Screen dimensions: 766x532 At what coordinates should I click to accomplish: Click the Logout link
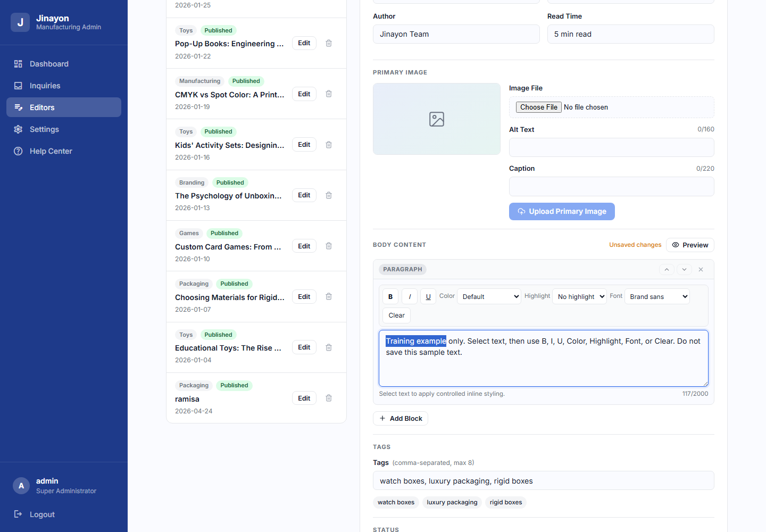(x=42, y=514)
